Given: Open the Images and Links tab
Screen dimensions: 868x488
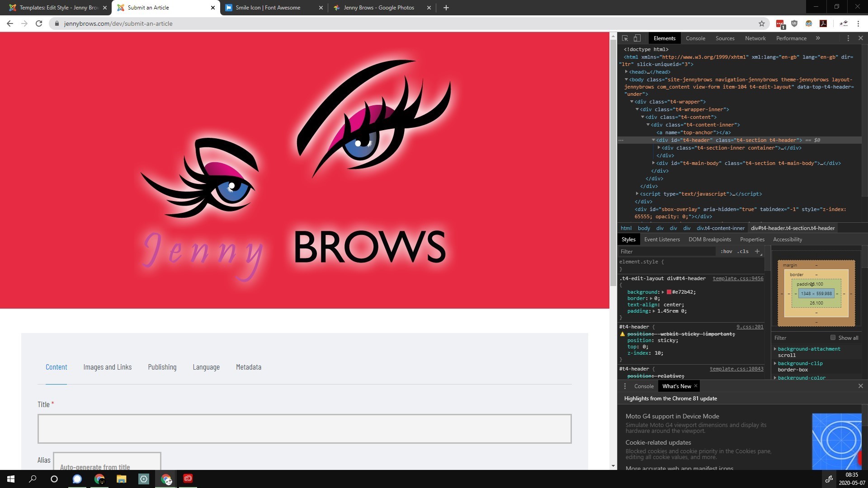Looking at the screenshot, I should (x=107, y=367).
